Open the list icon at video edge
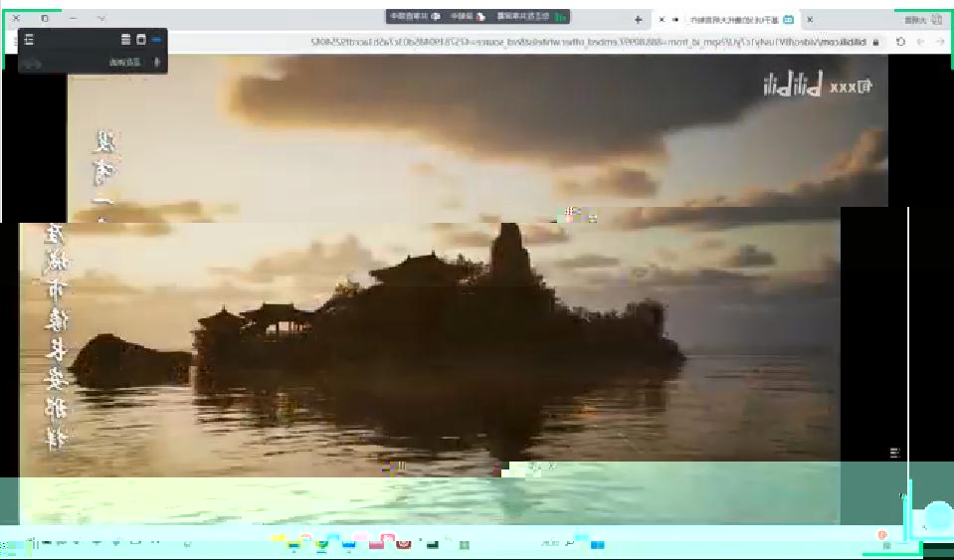The width and height of the screenshot is (954, 560). 895,453
